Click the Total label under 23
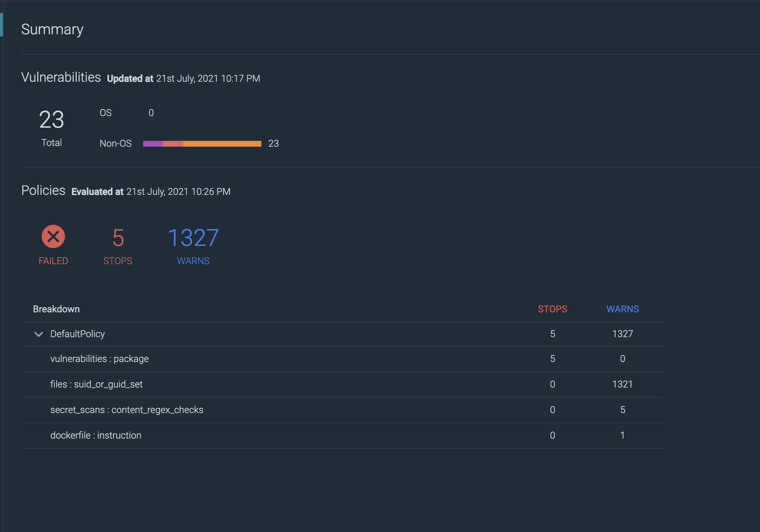This screenshot has height=532, width=760. pyautogui.click(x=51, y=143)
